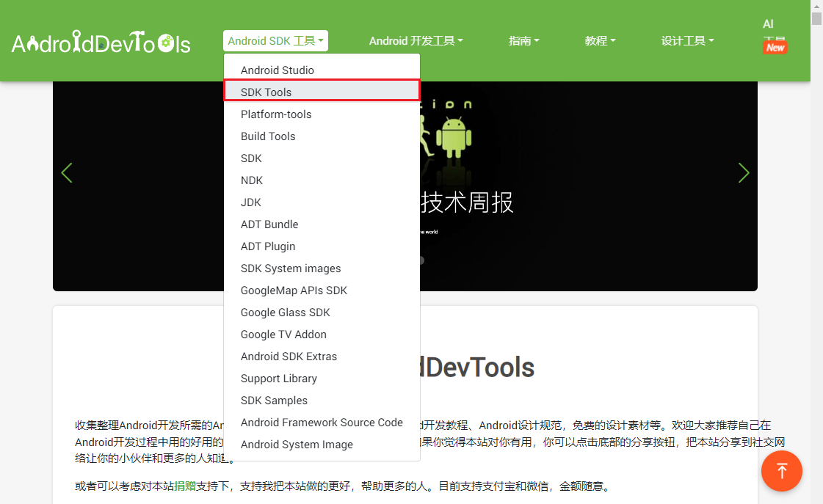
Task: Select Build Tools menu entry
Action: pos(322,136)
